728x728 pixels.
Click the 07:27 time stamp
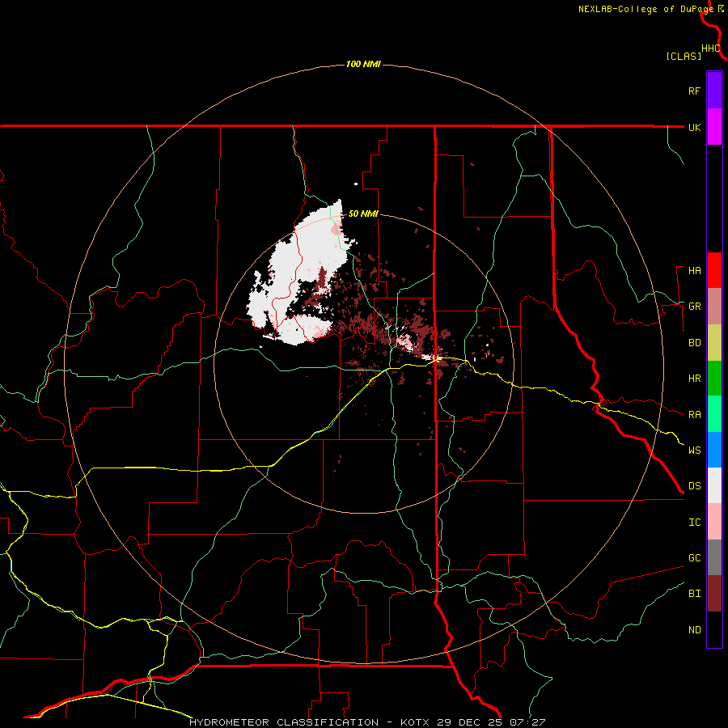pos(529,722)
